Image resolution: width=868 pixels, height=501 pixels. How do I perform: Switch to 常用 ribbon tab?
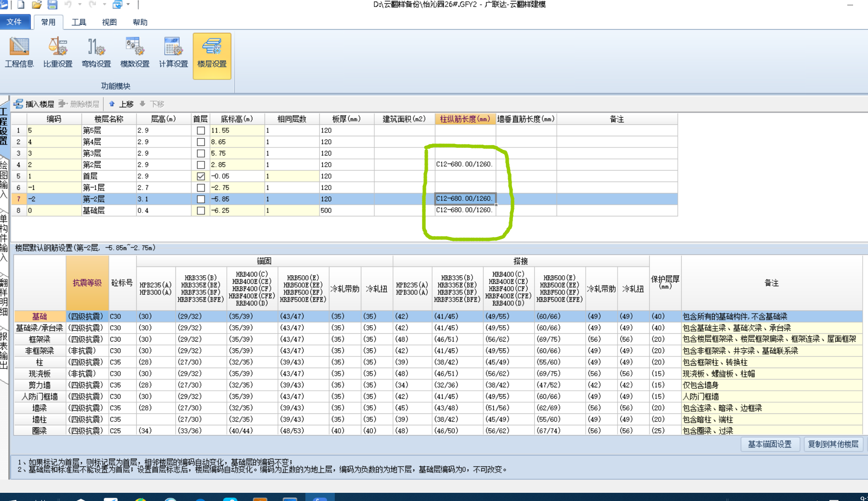click(x=48, y=22)
